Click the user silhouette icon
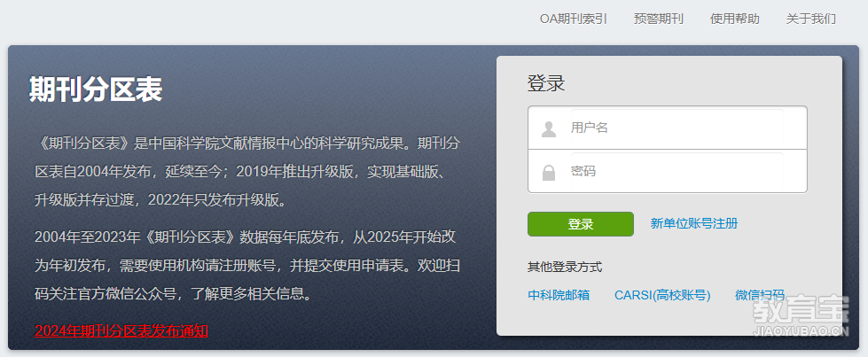 pos(549,129)
